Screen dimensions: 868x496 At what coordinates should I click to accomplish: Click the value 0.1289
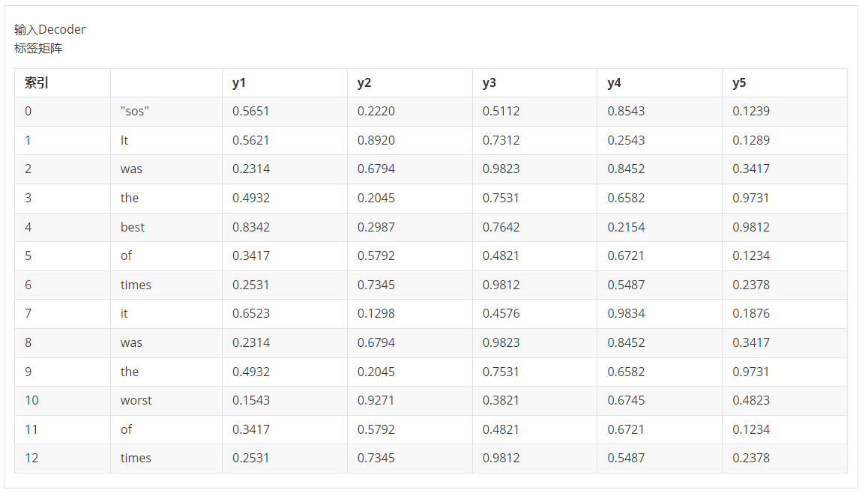tap(751, 141)
